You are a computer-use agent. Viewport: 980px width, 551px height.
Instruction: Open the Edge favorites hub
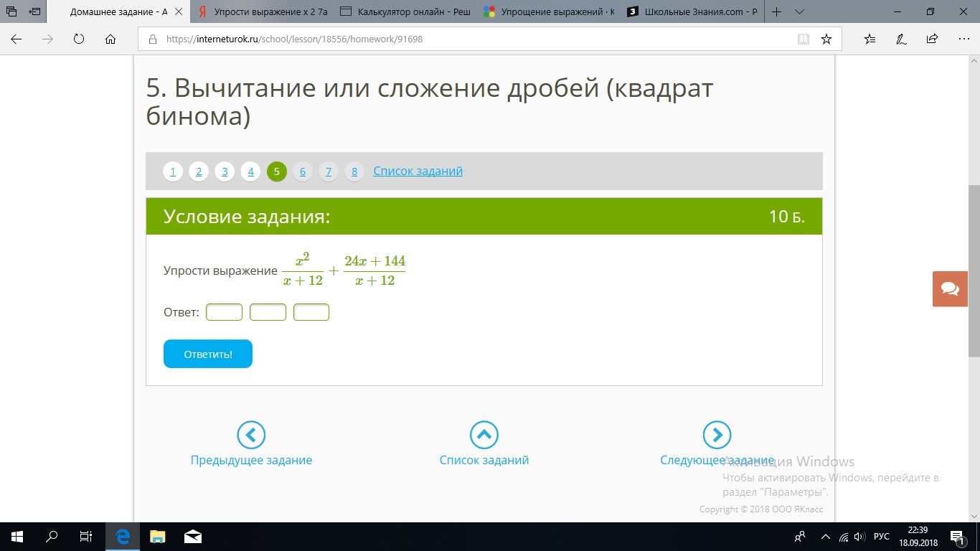coord(870,39)
